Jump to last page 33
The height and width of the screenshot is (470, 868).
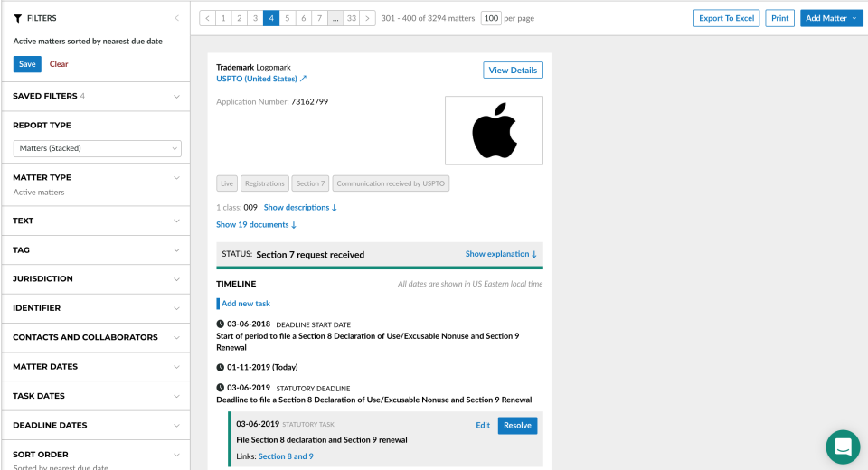coord(352,18)
